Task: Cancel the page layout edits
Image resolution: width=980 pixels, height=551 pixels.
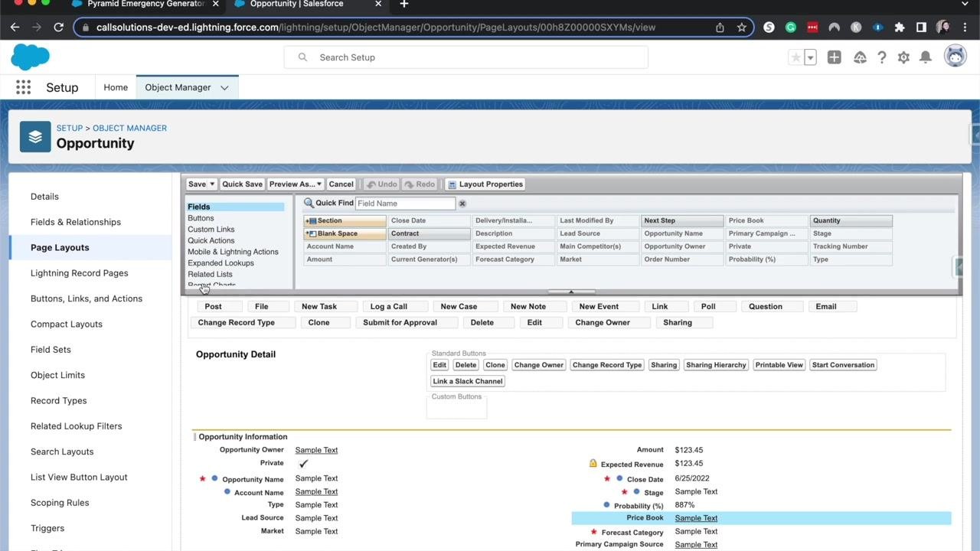Action: coord(341,184)
